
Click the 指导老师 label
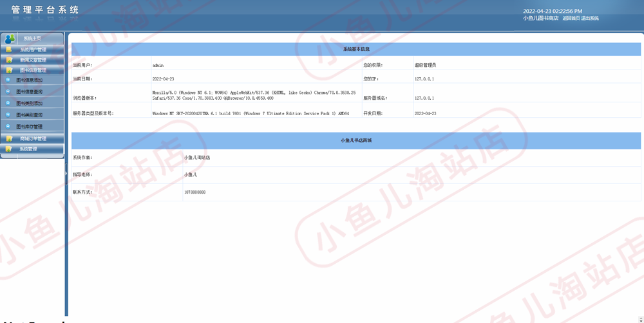pos(82,175)
